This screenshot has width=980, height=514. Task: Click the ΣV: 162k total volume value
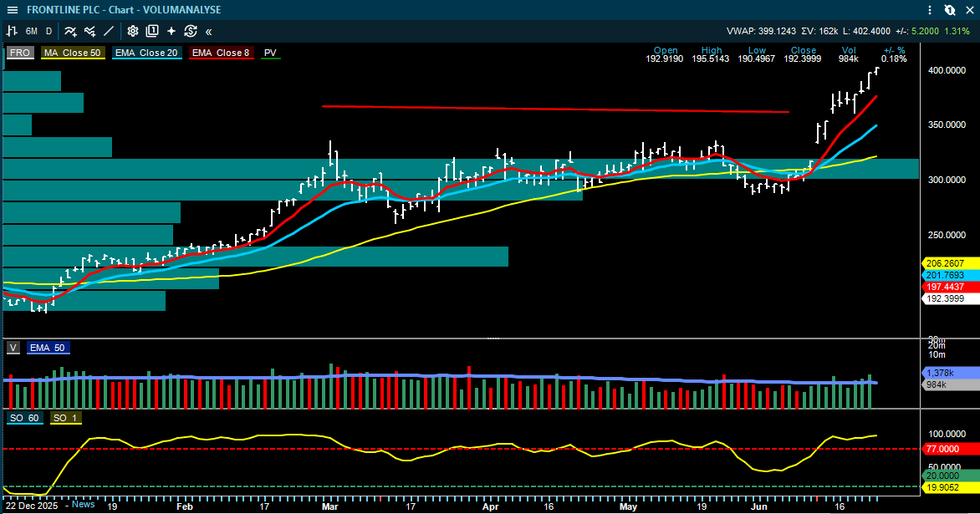coord(820,31)
